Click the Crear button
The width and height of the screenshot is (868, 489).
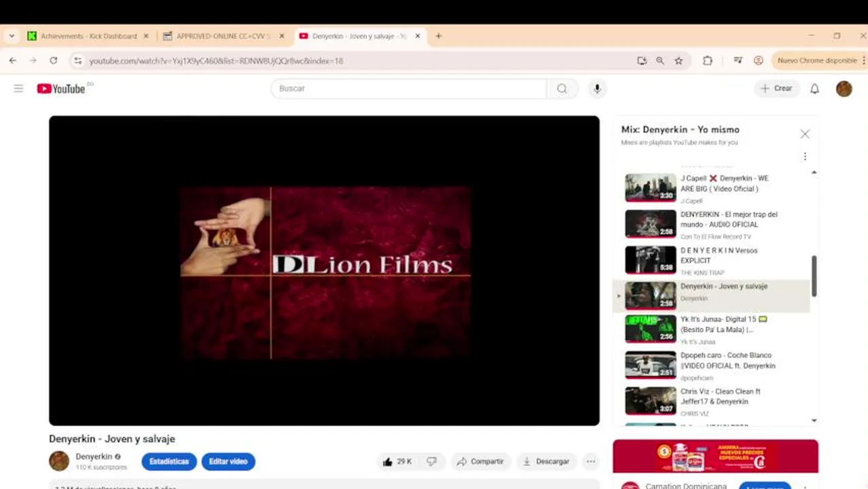coord(776,88)
